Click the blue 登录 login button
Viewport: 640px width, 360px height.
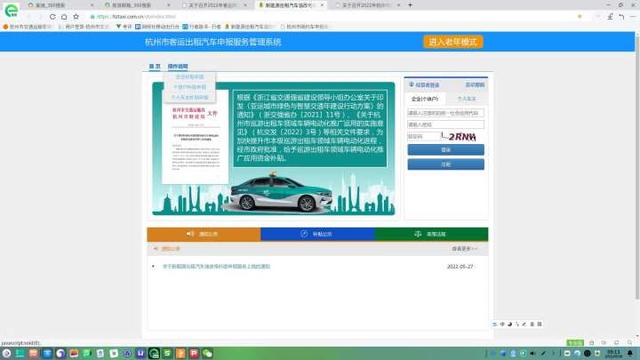point(446,149)
